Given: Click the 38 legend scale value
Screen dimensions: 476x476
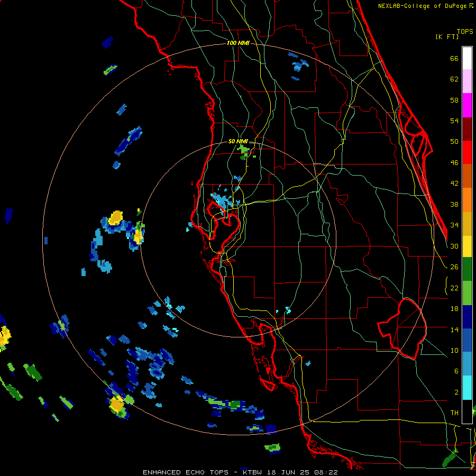Looking at the screenshot, I should (454, 204).
